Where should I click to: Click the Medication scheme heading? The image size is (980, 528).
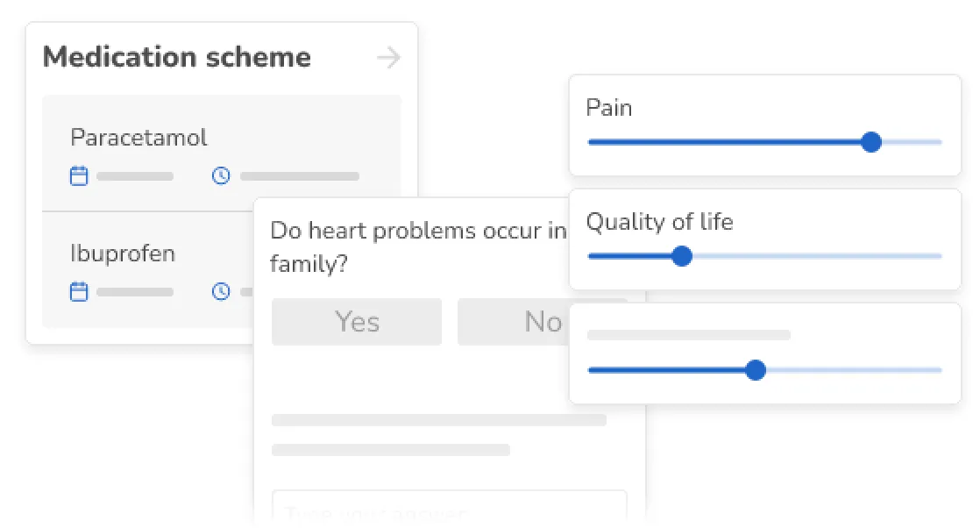(x=177, y=58)
